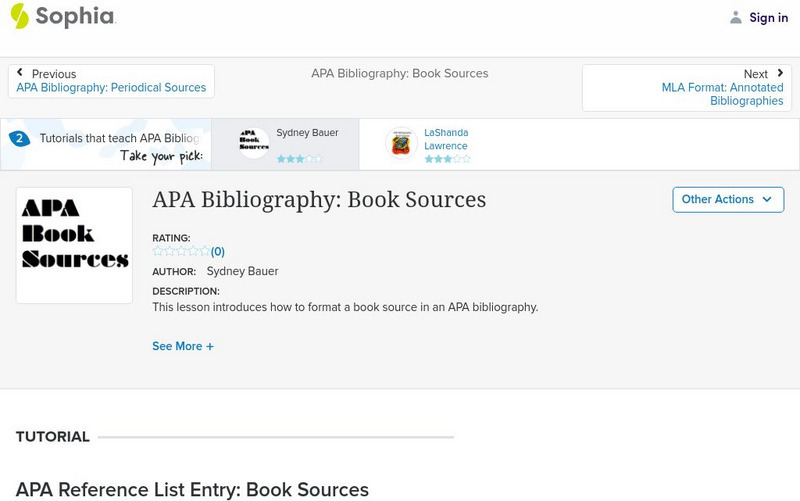
Task: Switch to LaShanda Lawrence's tutorial tab
Action: click(x=446, y=139)
